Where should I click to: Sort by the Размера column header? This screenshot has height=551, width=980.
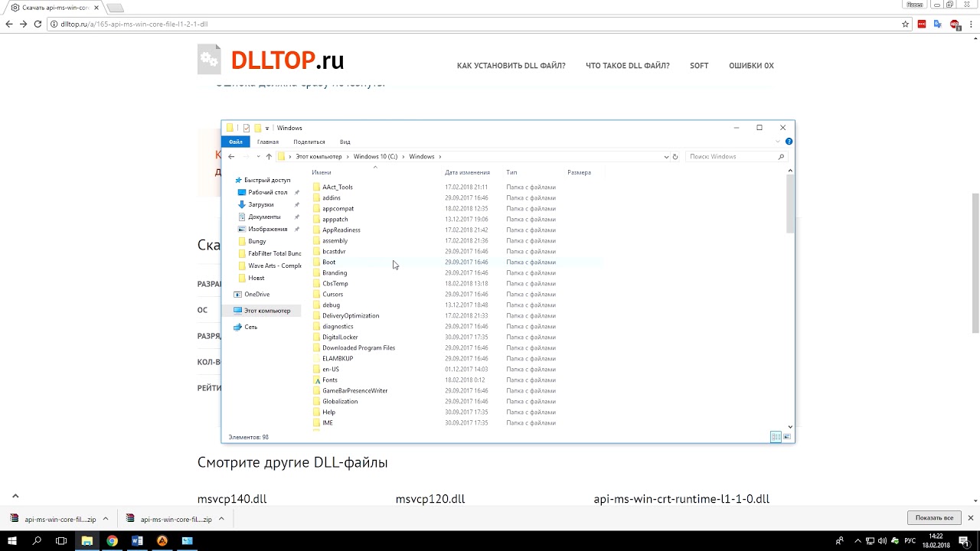coord(579,172)
